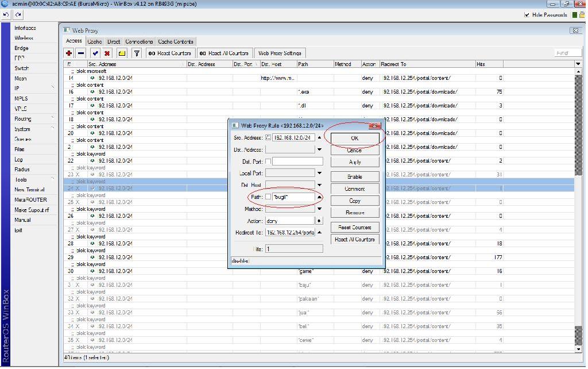
Task: Click the undo arrow icon
Action: 6,14
